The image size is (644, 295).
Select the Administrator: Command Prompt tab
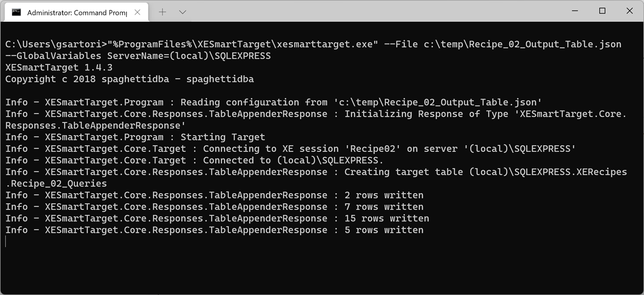point(77,12)
